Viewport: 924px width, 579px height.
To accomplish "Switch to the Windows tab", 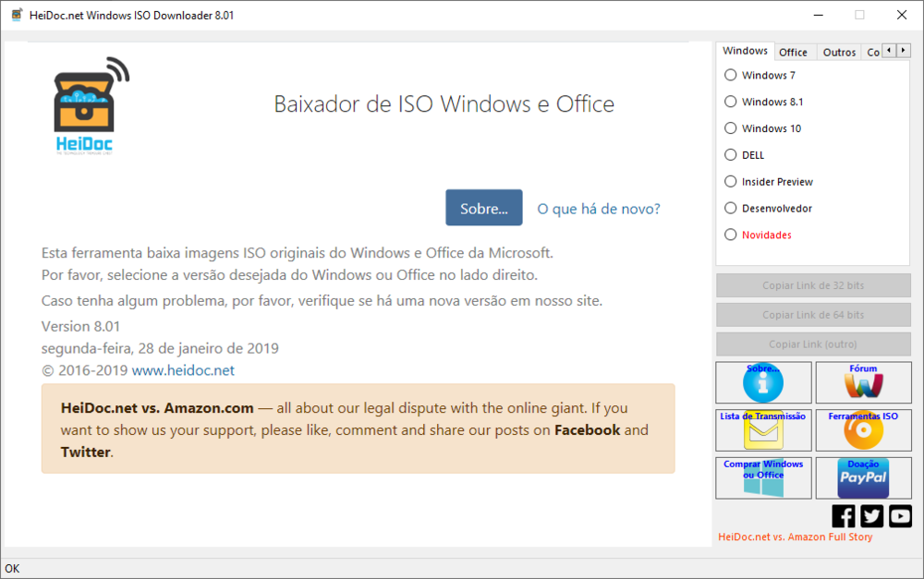I will coord(745,51).
